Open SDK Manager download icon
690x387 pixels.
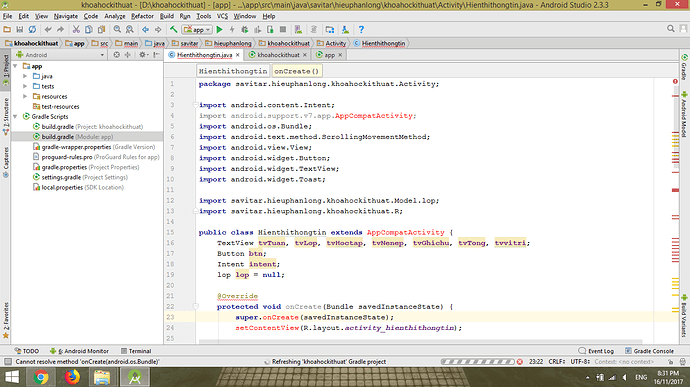(x=345, y=29)
